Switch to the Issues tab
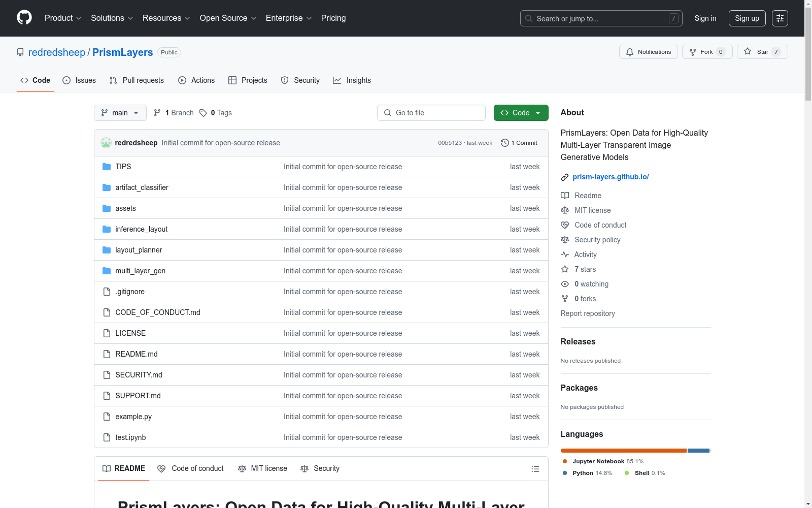 (79, 80)
